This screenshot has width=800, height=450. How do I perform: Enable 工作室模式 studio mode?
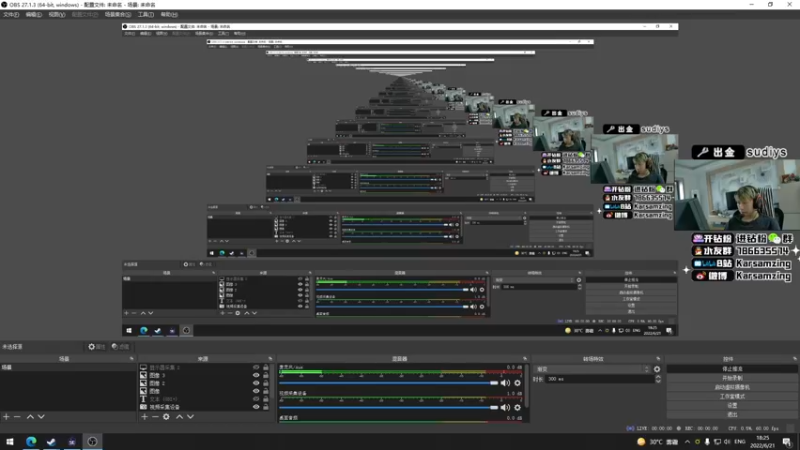[732, 396]
